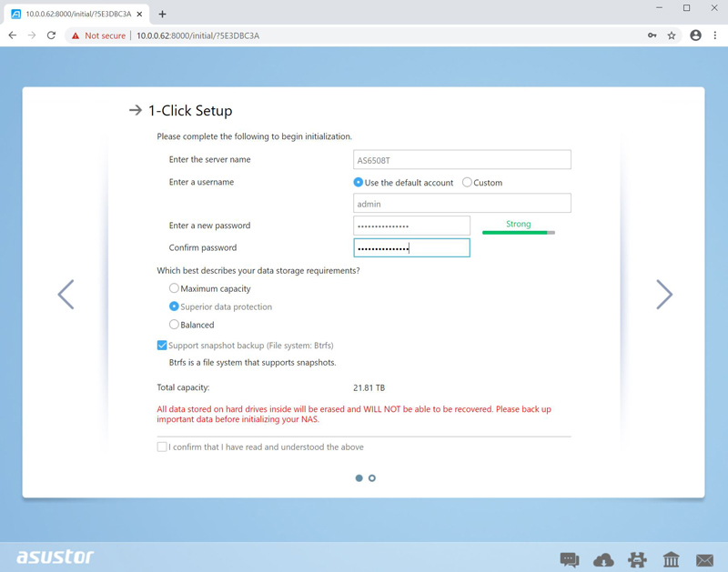
Task: Click 'Btrfs is a file system' note
Action: [253, 362]
